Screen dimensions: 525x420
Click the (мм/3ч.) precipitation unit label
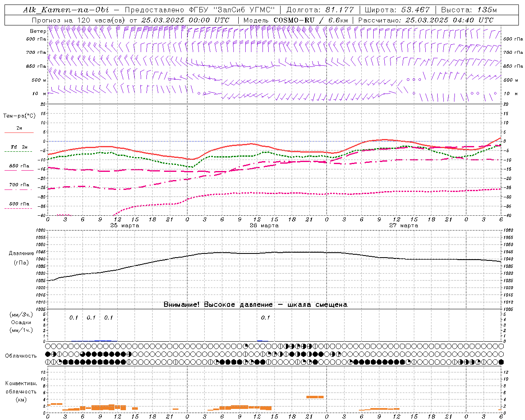click(x=21, y=315)
